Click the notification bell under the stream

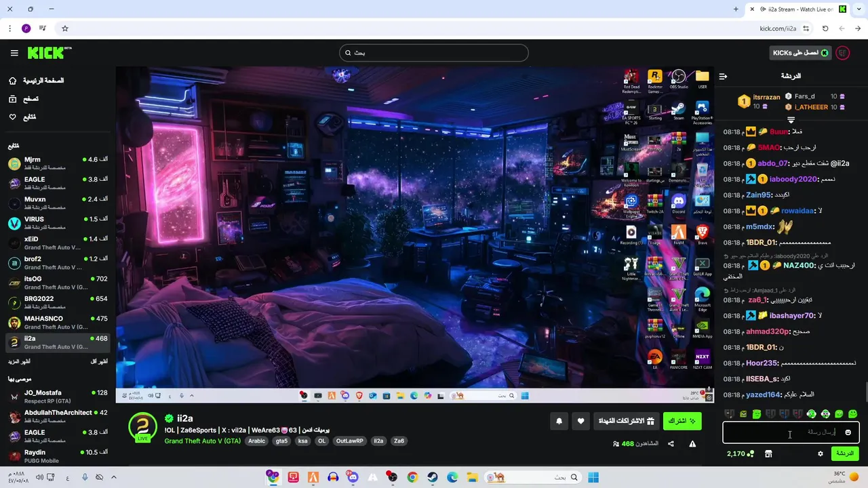[x=559, y=421]
